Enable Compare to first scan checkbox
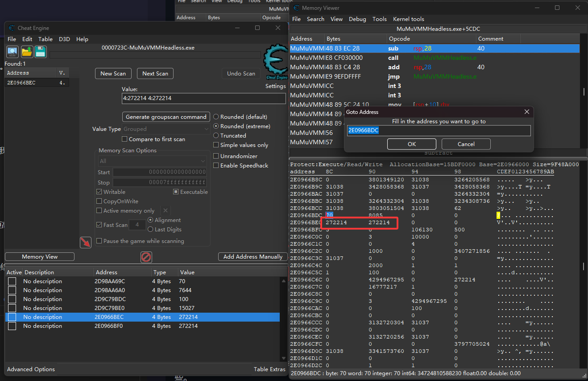Image resolution: width=588 pixels, height=381 pixels. coord(124,139)
